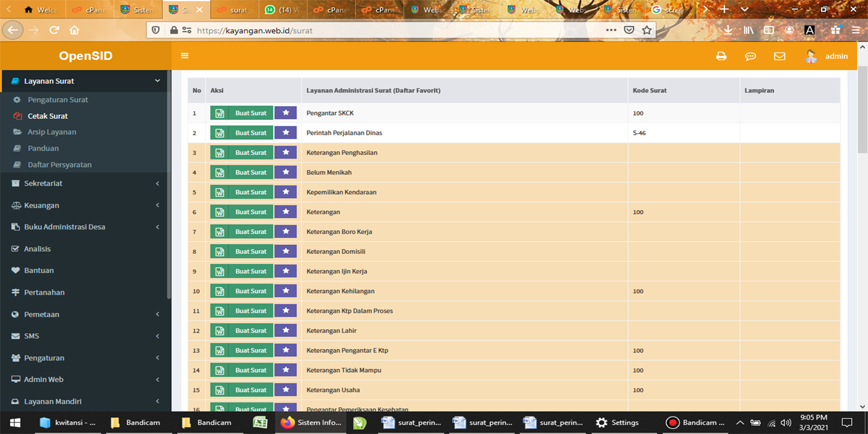Open Arsip Layanan in the sidebar
868x434 pixels.
point(52,132)
